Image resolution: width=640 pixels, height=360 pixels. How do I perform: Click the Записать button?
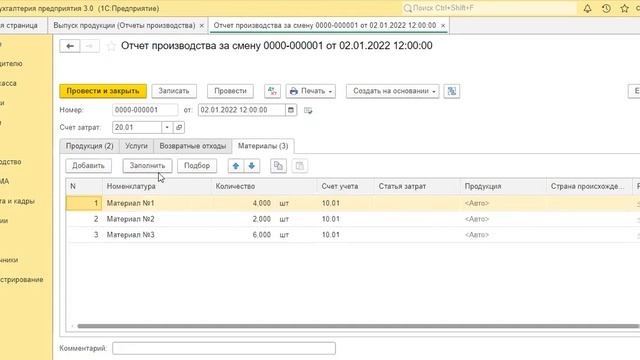(174, 91)
